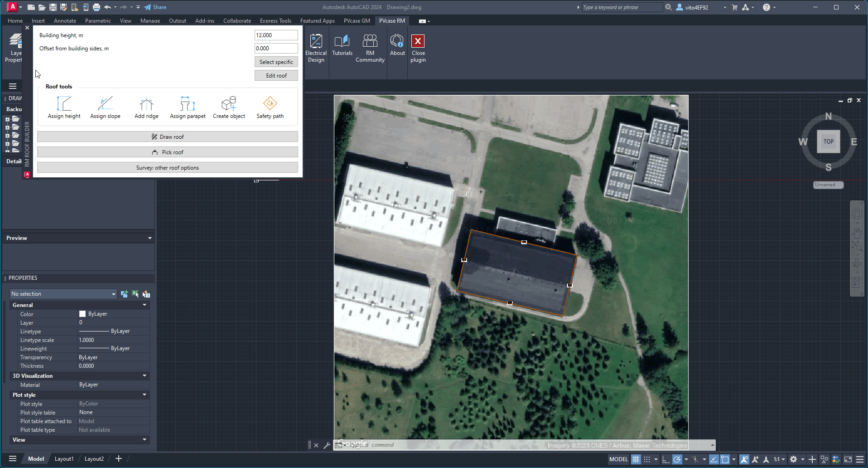
Task: Open the PVcase GM ribbon tab
Action: 357,21
